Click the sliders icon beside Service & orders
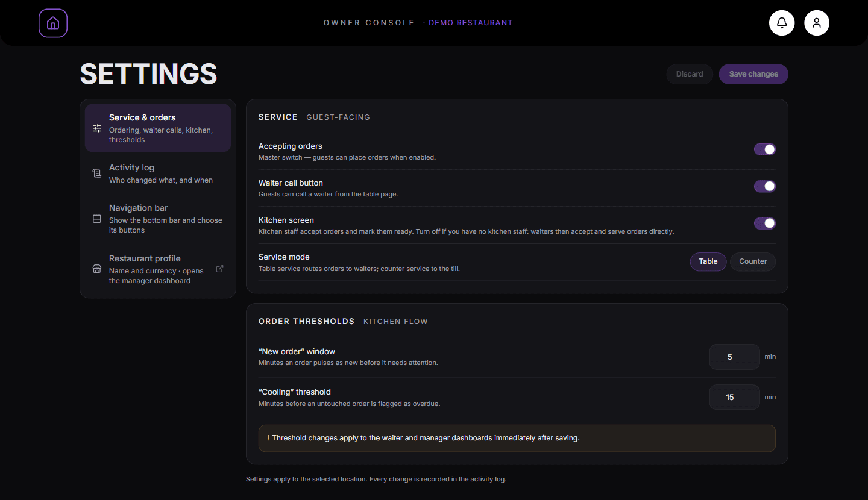 point(97,128)
